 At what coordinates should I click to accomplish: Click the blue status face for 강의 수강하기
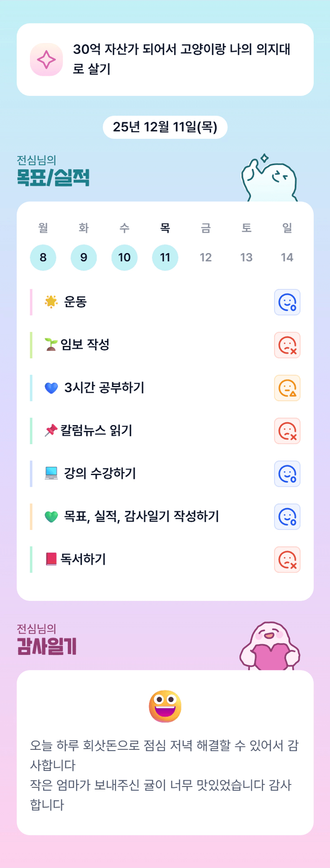click(287, 474)
